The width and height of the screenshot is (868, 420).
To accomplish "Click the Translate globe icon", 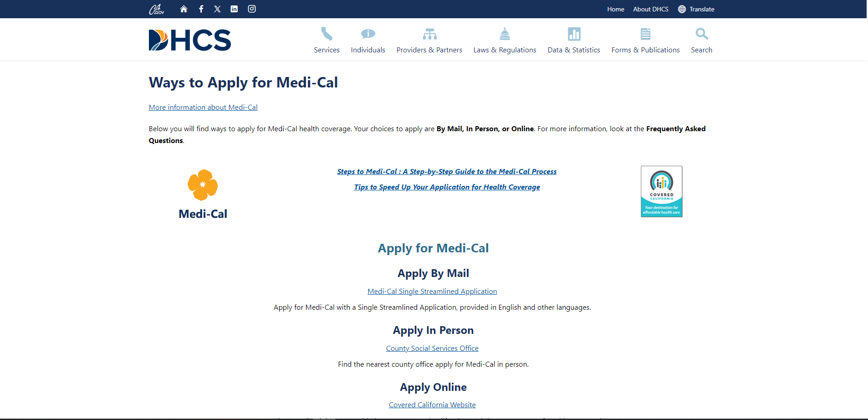I will pos(682,9).
